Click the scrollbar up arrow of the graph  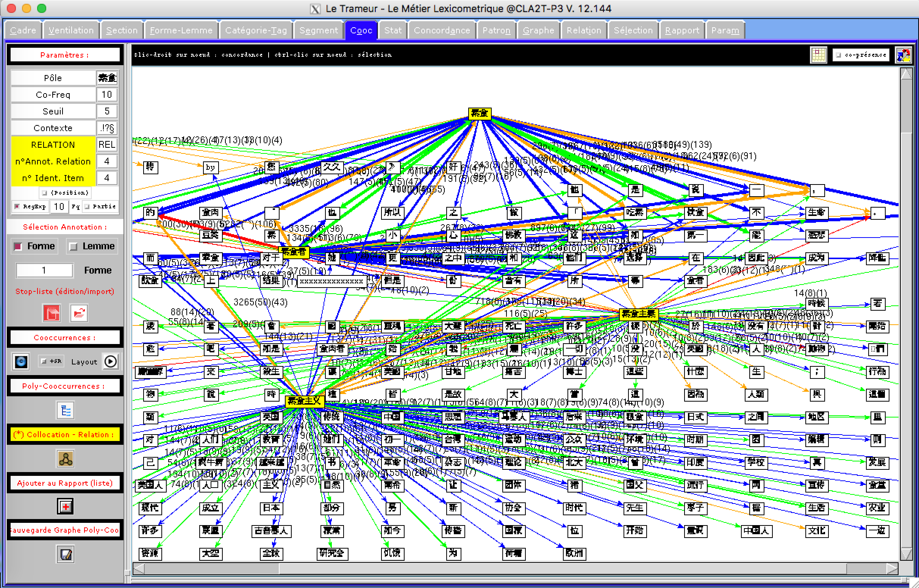[x=906, y=74]
